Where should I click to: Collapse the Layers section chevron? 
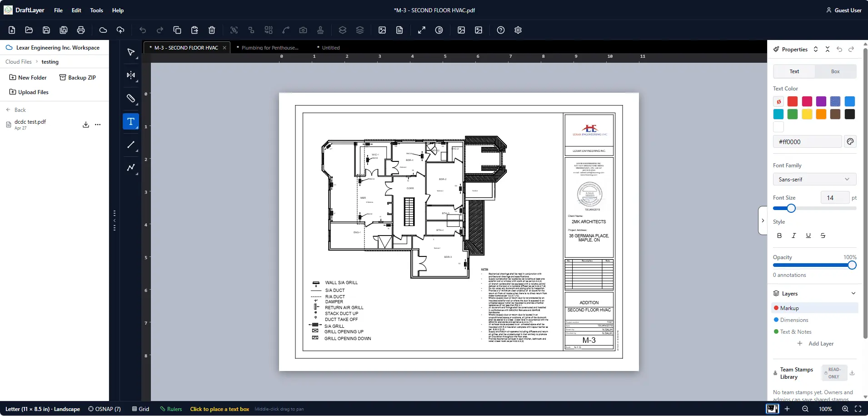click(x=853, y=293)
